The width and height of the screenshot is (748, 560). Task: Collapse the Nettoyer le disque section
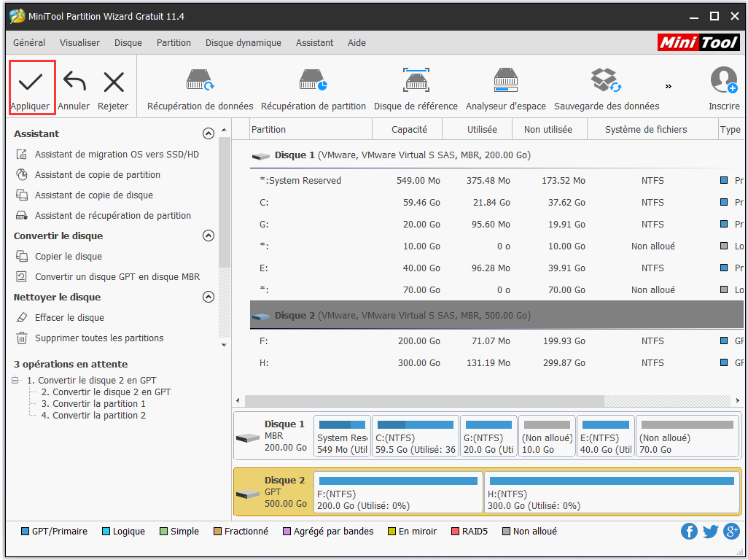209,297
